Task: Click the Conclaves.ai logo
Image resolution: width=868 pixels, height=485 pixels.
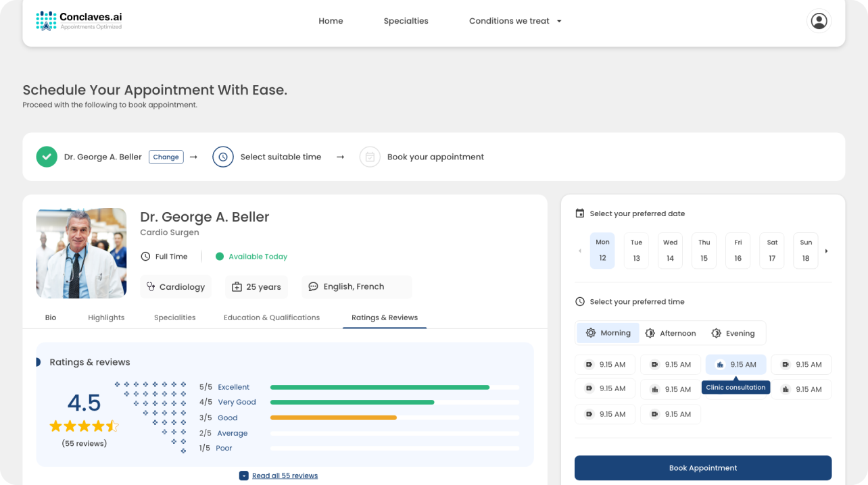Action: pos(79,21)
